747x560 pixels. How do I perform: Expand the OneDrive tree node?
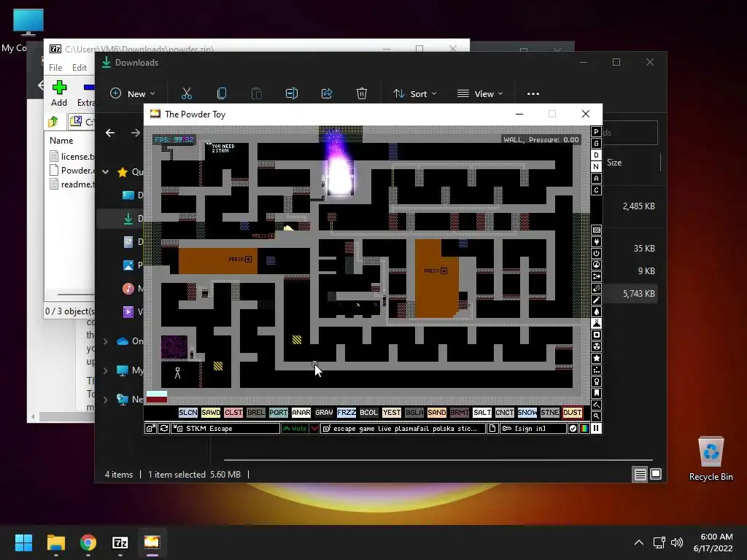click(106, 341)
